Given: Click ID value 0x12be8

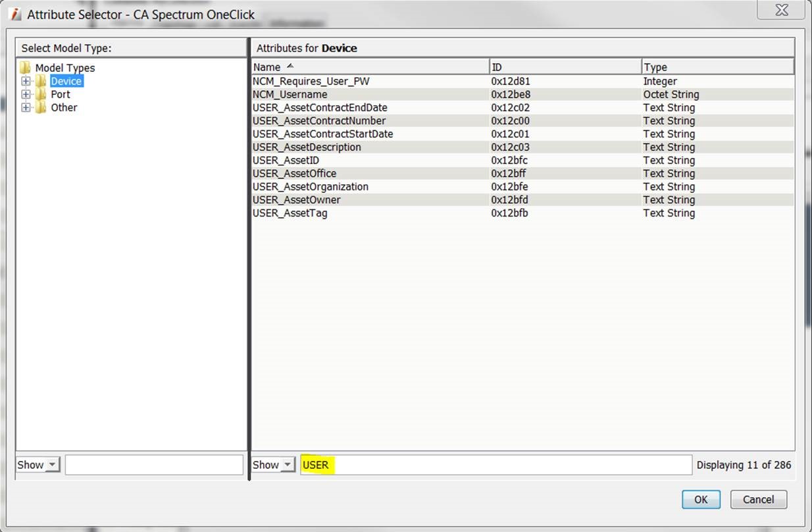Looking at the screenshot, I should pos(511,94).
